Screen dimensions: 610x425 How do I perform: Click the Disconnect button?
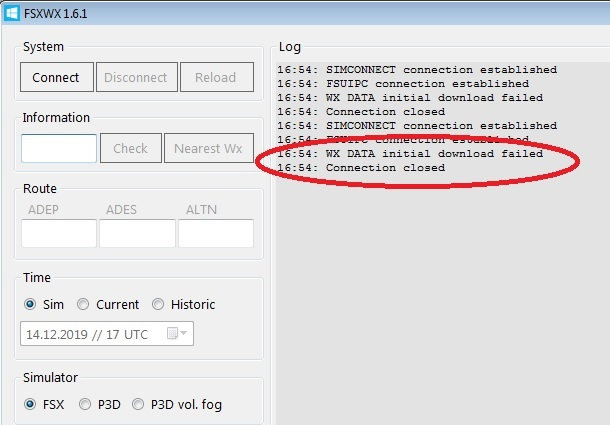137,77
